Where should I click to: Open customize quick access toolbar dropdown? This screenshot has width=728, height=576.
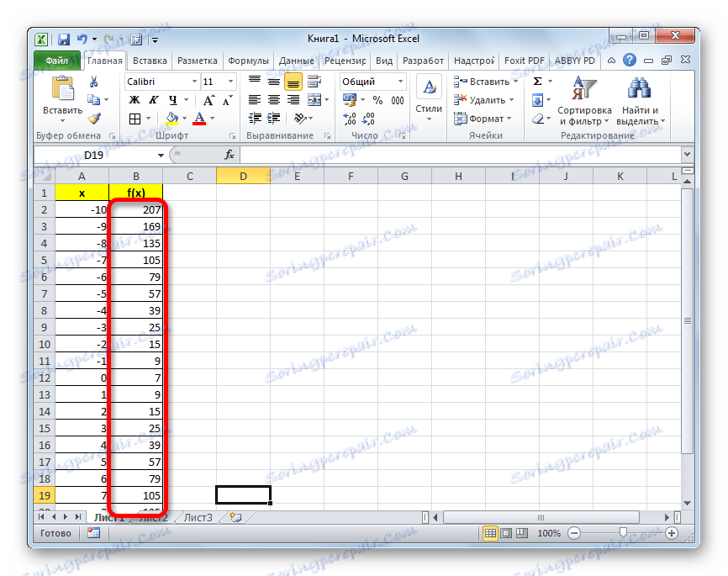coord(155,40)
